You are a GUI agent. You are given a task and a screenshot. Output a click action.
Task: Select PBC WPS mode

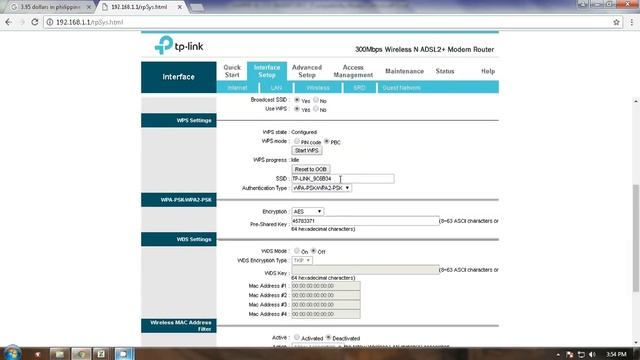[327, 141]
